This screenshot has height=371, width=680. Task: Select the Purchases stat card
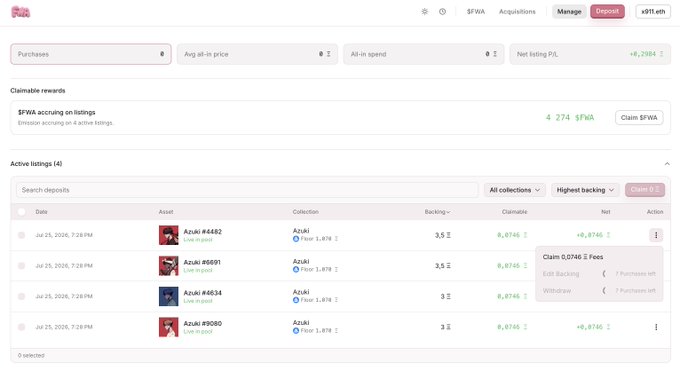tap(91, 54)
